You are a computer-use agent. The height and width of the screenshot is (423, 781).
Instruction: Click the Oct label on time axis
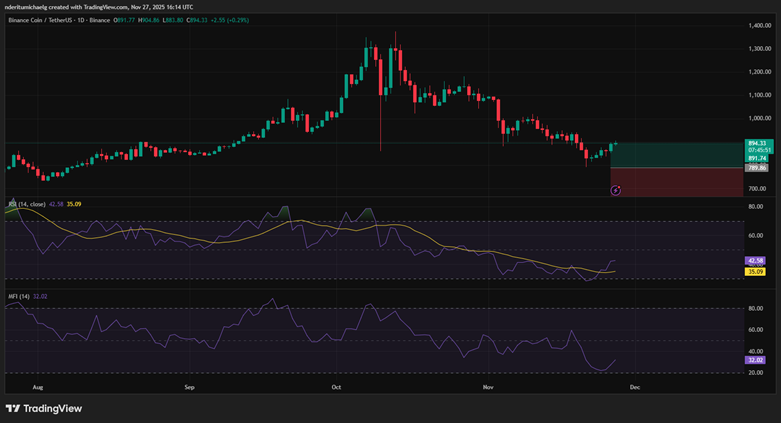pyautogui.click(x=337, y=385)
